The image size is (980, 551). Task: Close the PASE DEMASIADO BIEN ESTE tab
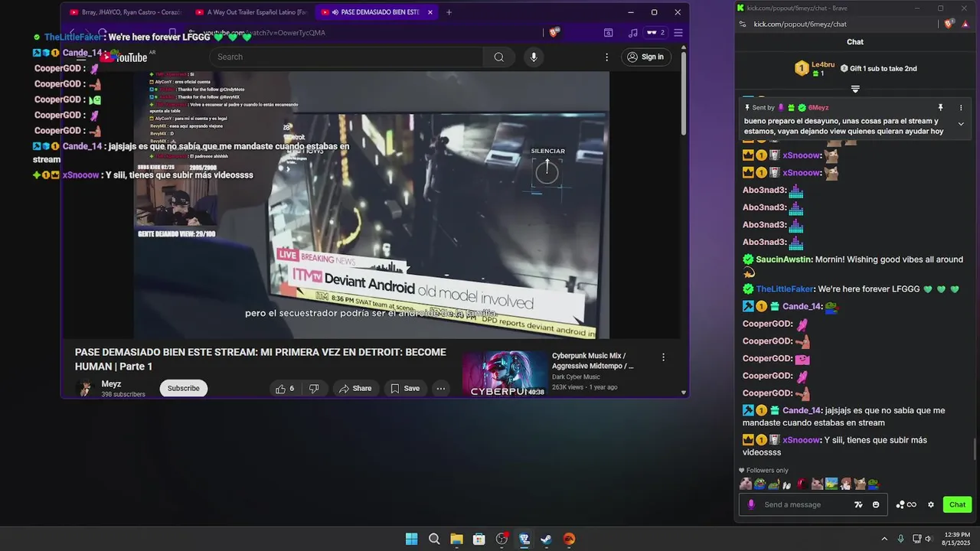click(x=430, y=12)
